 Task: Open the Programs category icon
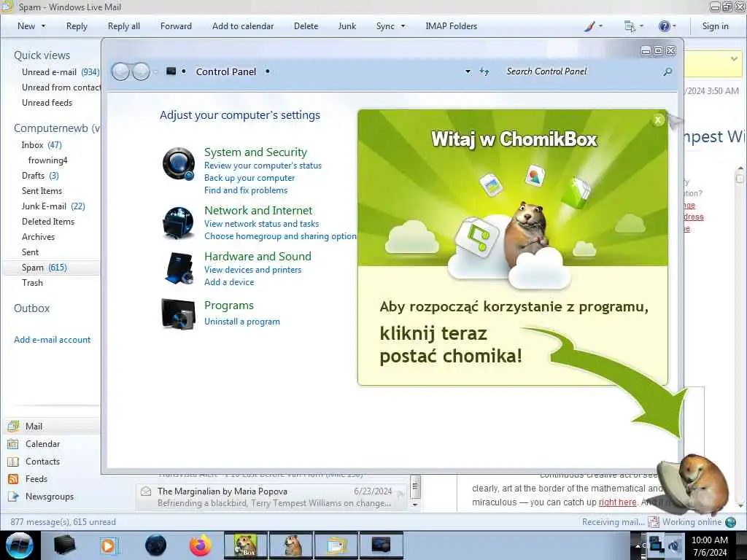click(x=178, y=314)
